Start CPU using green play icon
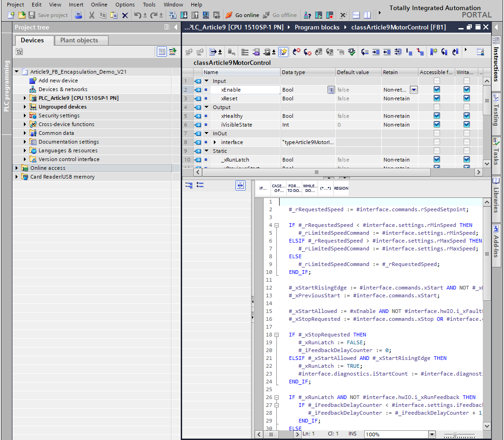This screenshot has height=440, width=504. [319, 15]
